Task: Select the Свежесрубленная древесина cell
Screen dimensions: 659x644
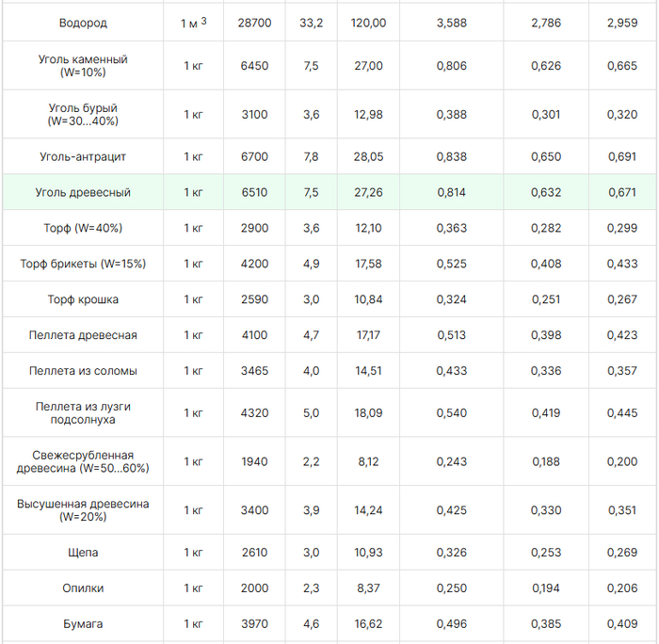Action: coord(83,461)
